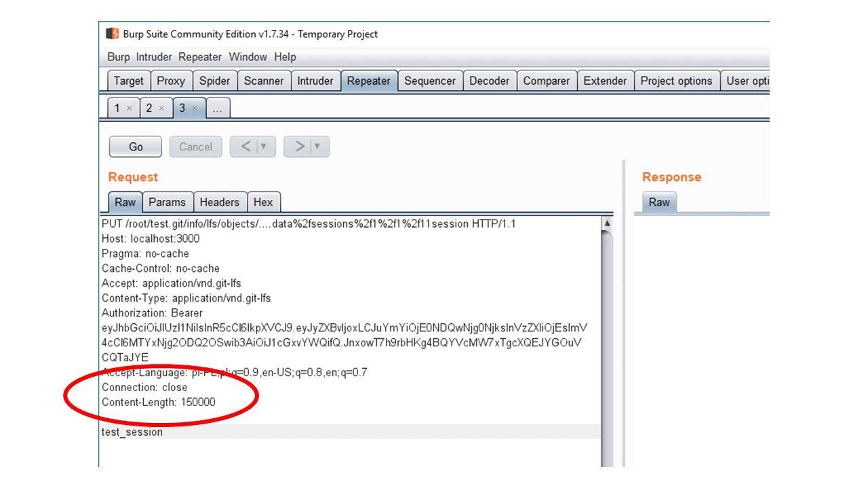The height and width of the screenshot is (488, 868).
Task: Select the Request Params tab
Action: [x=167, y=202]
